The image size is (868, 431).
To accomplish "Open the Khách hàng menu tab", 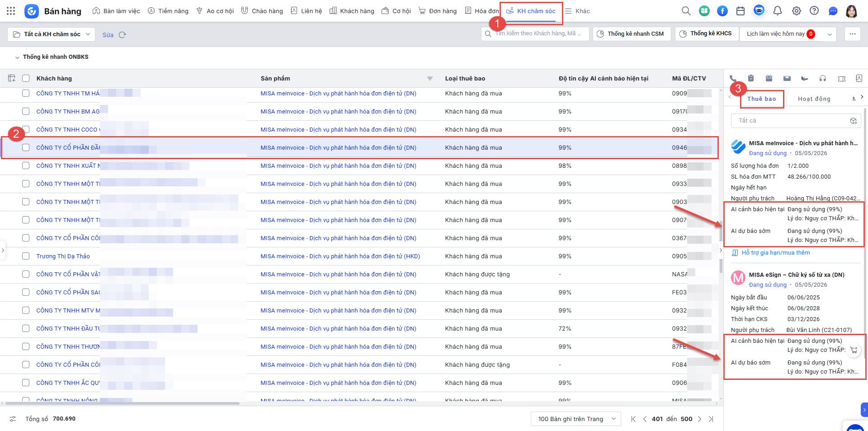I will click(352, 11).
